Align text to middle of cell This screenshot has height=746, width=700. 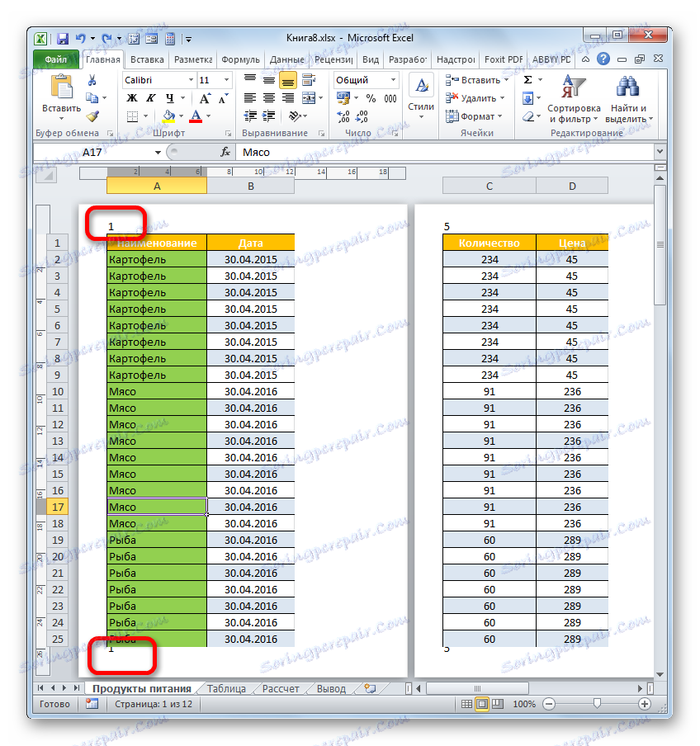[x=269, y=80]
